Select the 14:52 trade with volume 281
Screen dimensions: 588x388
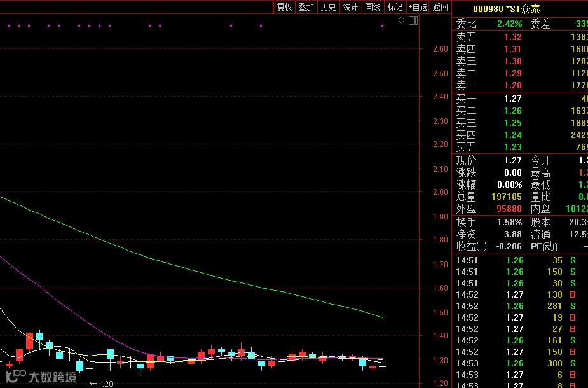tap(516, 306)
